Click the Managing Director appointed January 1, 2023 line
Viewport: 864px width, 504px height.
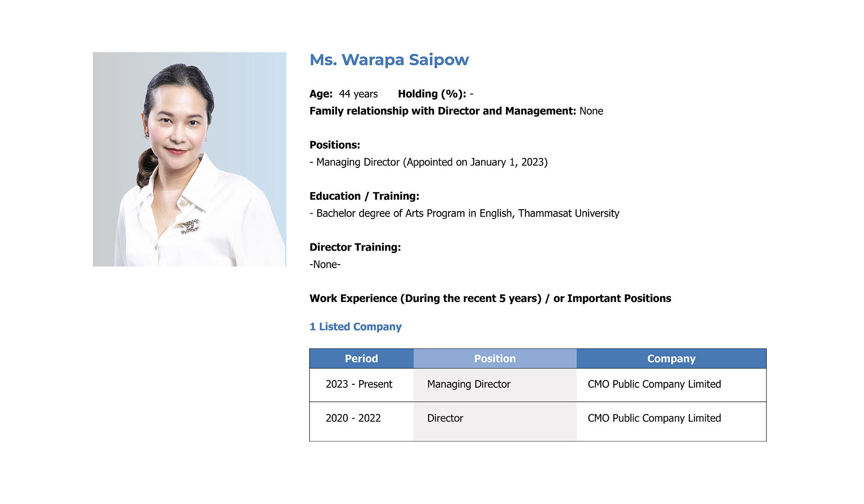[428, 162]
